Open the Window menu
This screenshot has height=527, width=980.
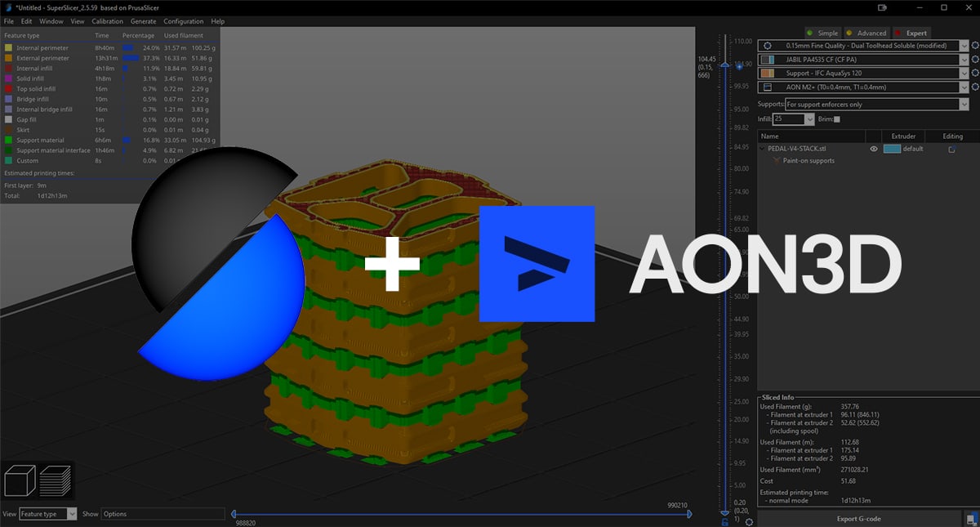(x=51, y=21)
